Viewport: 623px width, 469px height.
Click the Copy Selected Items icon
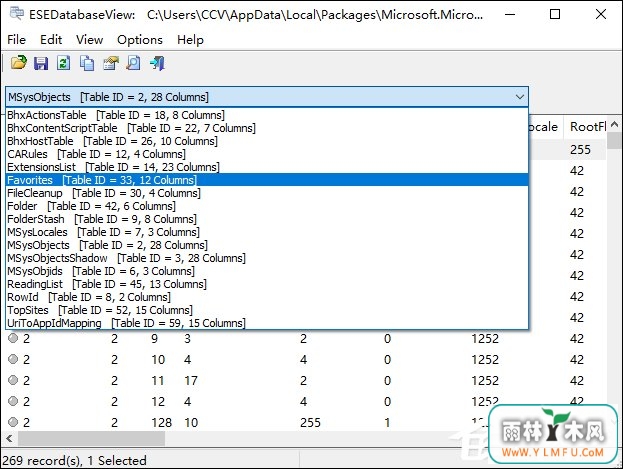click(x=87, y=63)
